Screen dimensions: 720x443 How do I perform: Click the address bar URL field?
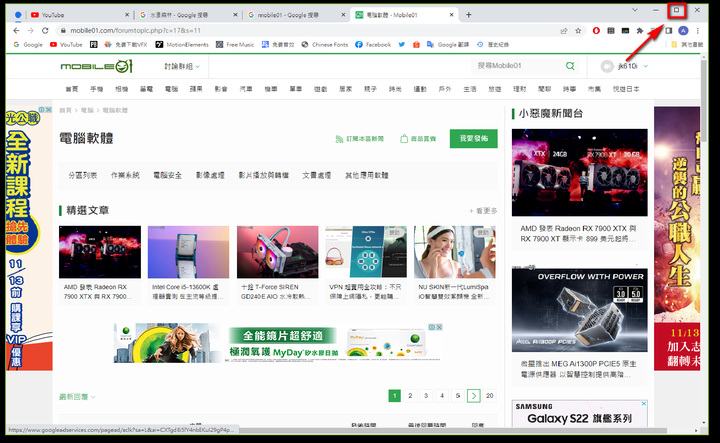point(308,31)
